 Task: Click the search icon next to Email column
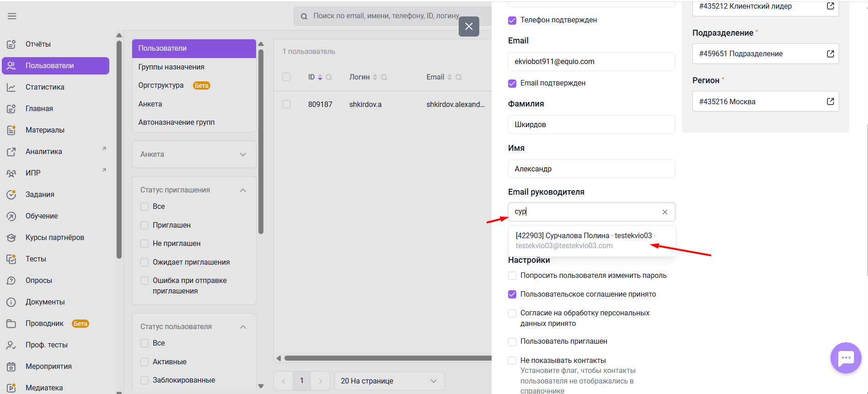click(459, 77)
